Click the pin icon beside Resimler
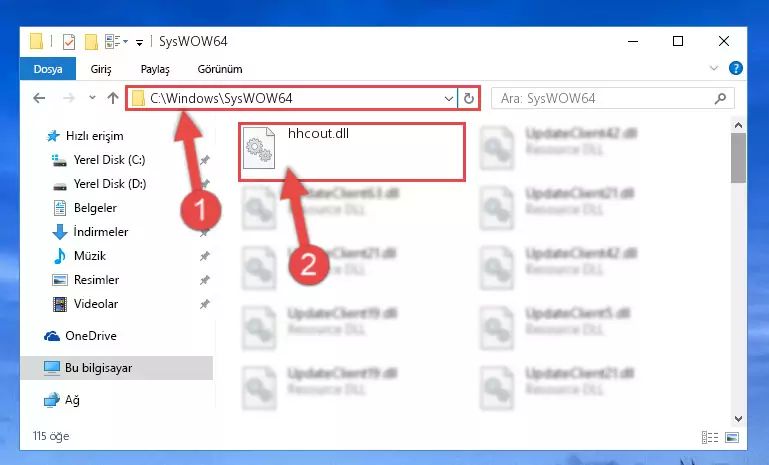This screenshot has height=465, width=769. tap(205, 280)
